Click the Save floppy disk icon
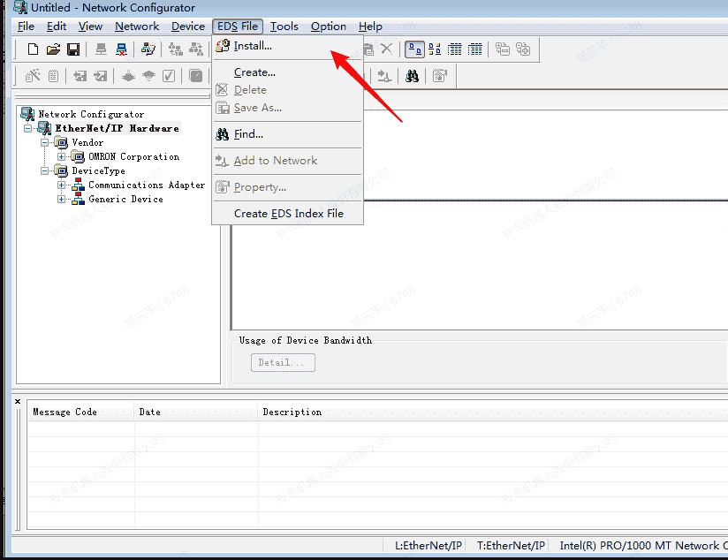The width and height of the screenshot is (728, 560). point(73,49)
